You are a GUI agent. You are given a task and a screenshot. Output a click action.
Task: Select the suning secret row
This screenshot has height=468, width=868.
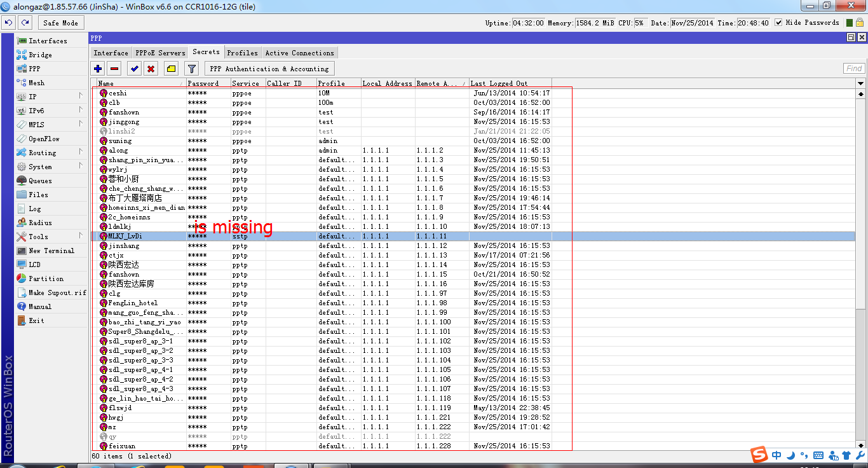pos(473,141)
